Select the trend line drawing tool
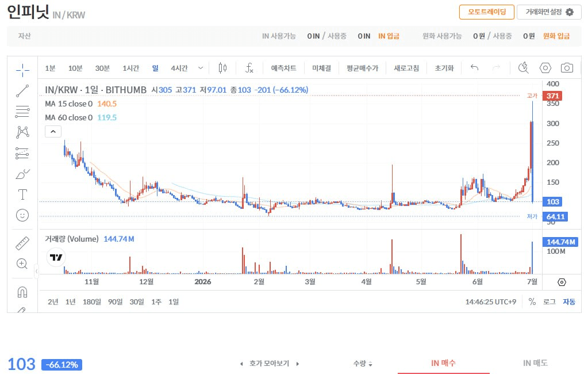The height and width of the screenshot is (374, 588). [x=22, y=91]
